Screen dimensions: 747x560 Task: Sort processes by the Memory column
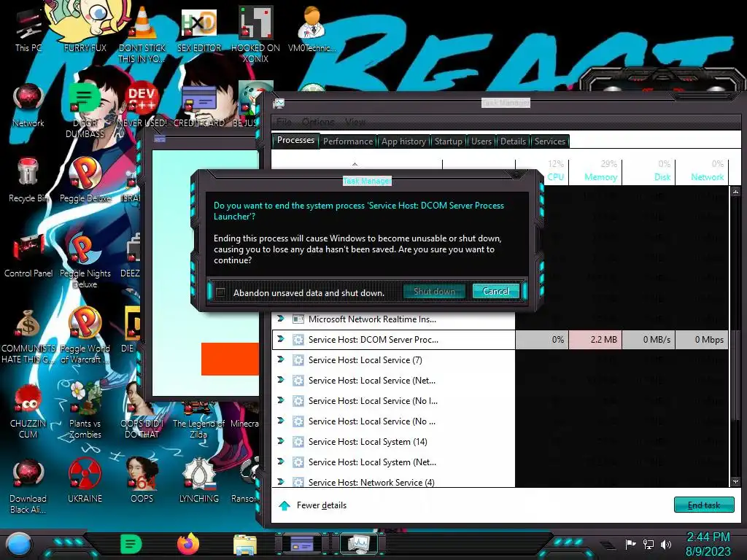click(x=595, y=171)
